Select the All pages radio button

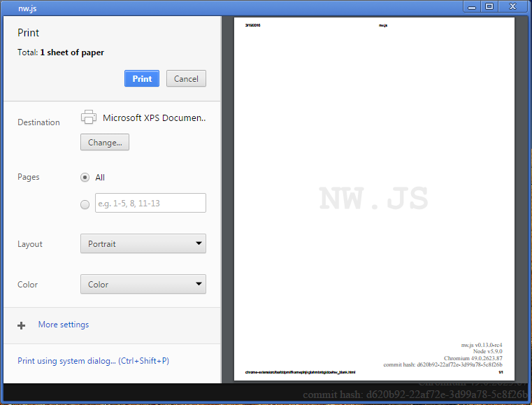(x=85, y=178)
